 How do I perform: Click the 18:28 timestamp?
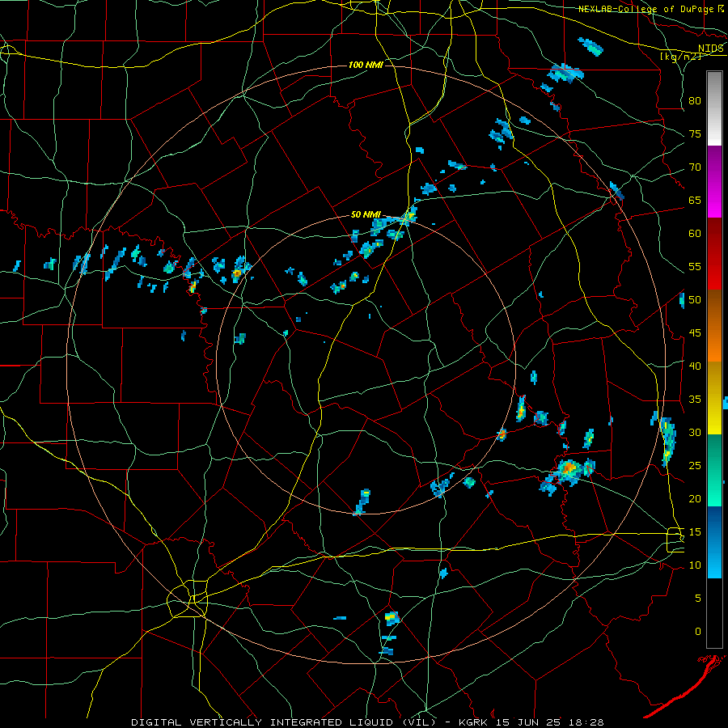click(585, 722)
